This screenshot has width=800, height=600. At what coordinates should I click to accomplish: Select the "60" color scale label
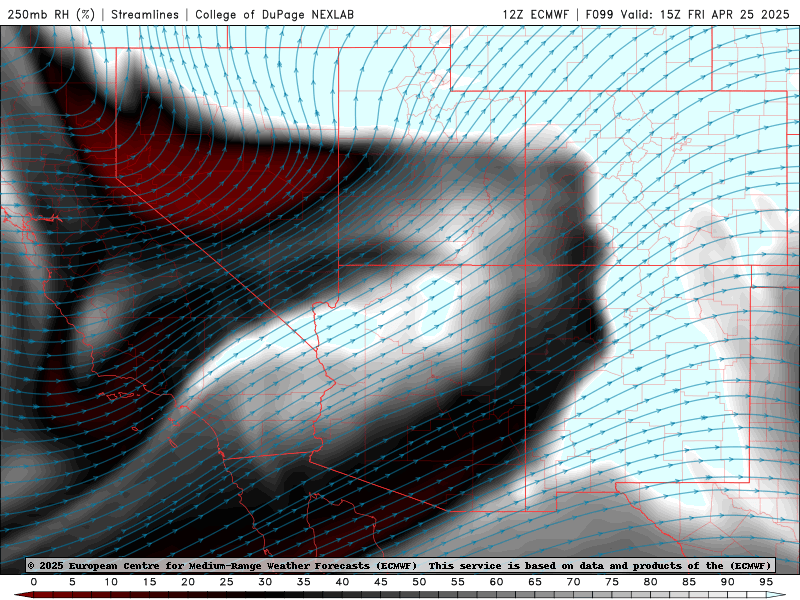click(x=496, y=582)
